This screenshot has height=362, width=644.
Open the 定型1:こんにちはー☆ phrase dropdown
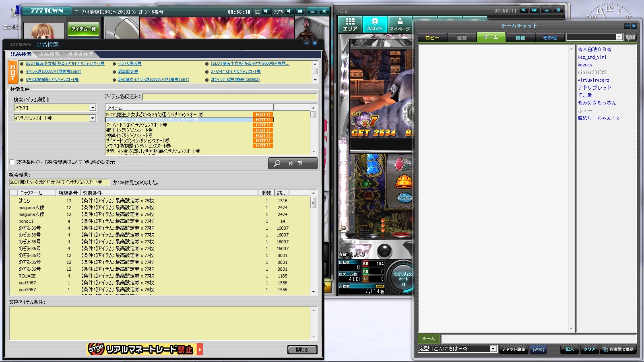click(458, 349)
